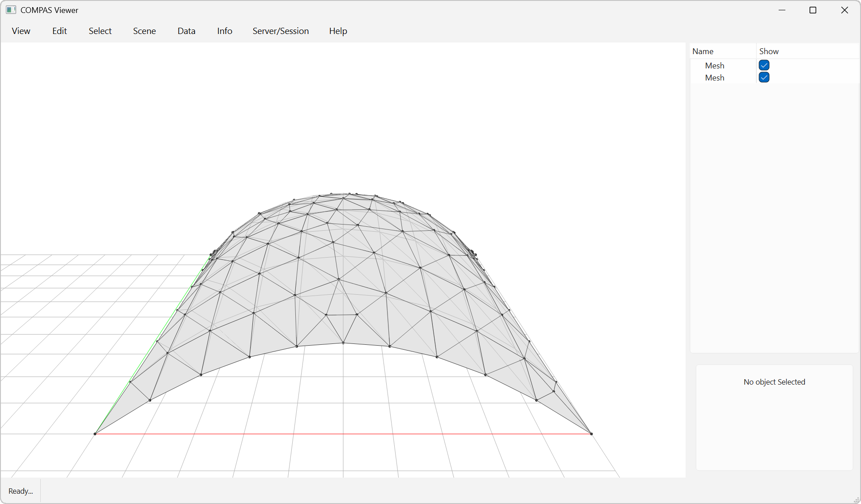Viewport: 861px width, 504px height.
Task: Open the Scene menu
Action: click(x=144, y=31)
